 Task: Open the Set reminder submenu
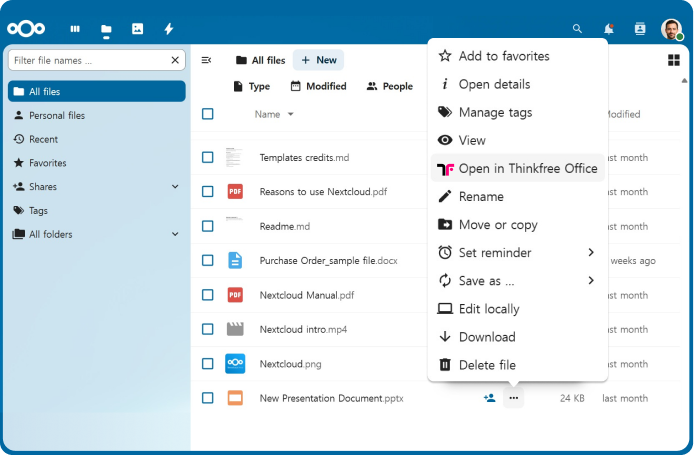517,253
